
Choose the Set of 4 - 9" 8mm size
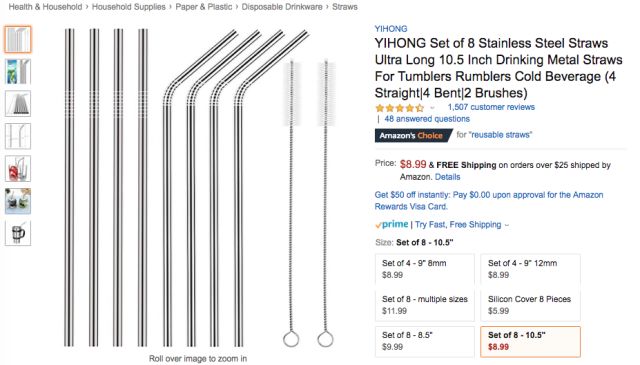pos(425,269)
